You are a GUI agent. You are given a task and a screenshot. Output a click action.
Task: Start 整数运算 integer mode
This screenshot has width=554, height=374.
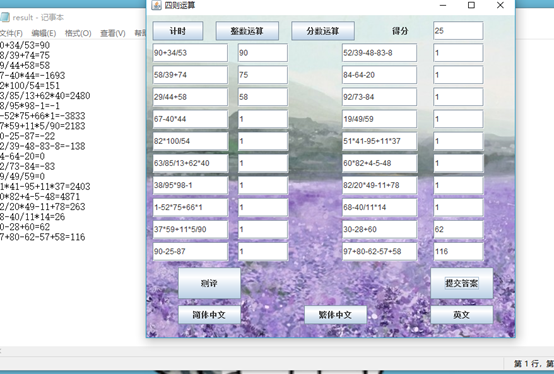tap(247, 31)
